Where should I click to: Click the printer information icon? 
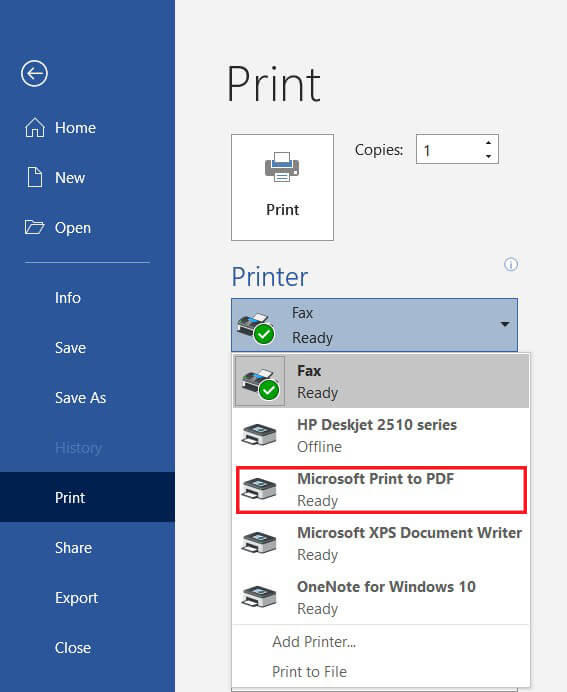(x=511, y=264)
